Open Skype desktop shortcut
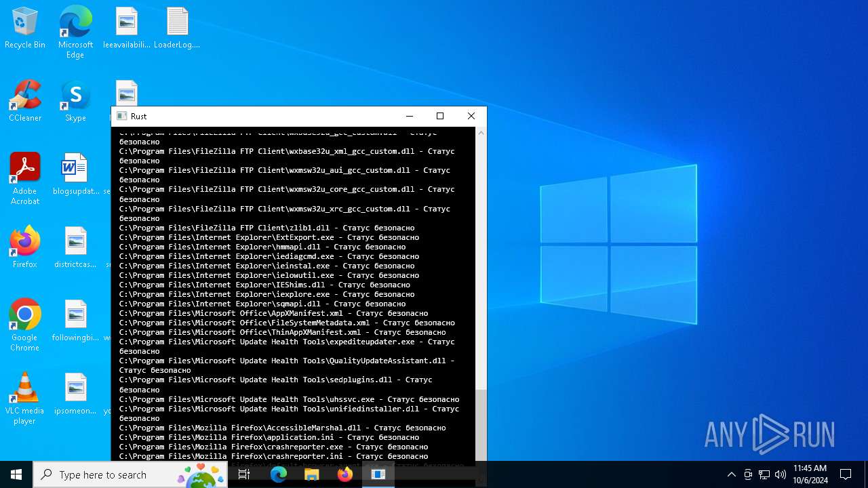The width and height of the screenshot is (868, 488). [75, 102]
